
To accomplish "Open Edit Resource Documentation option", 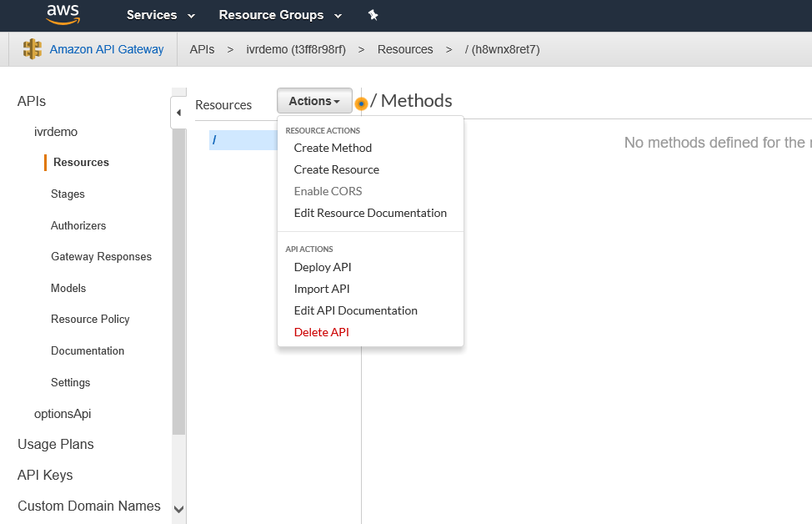I will click(370, 213).
